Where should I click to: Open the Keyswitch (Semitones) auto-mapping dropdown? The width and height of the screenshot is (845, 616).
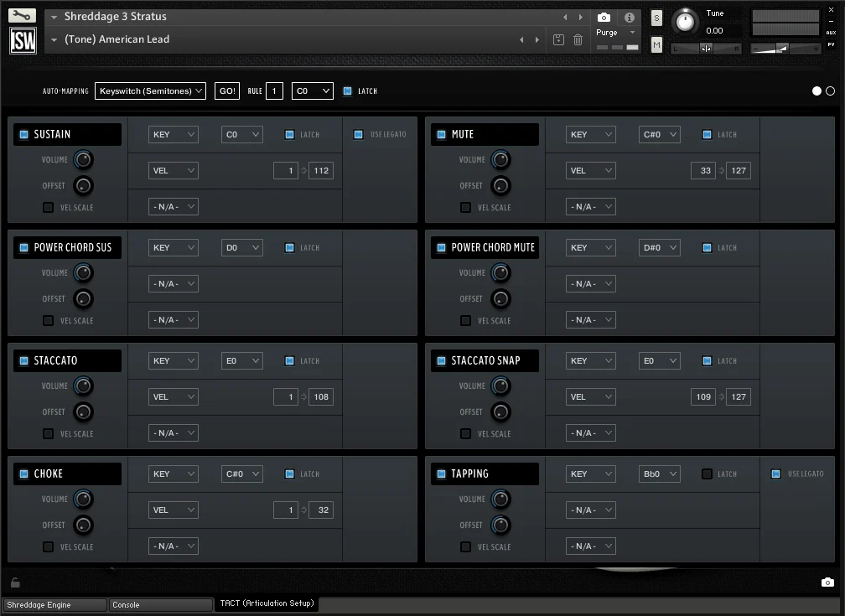[x=150, y=91]
